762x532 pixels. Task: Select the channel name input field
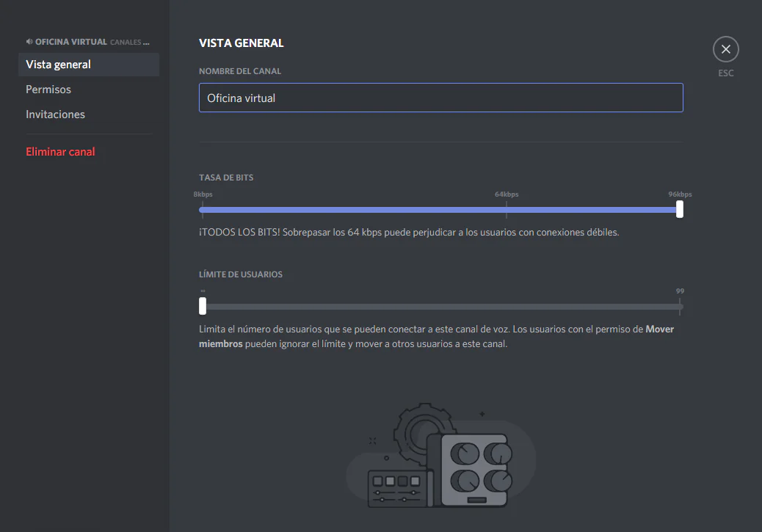[440, 97]
